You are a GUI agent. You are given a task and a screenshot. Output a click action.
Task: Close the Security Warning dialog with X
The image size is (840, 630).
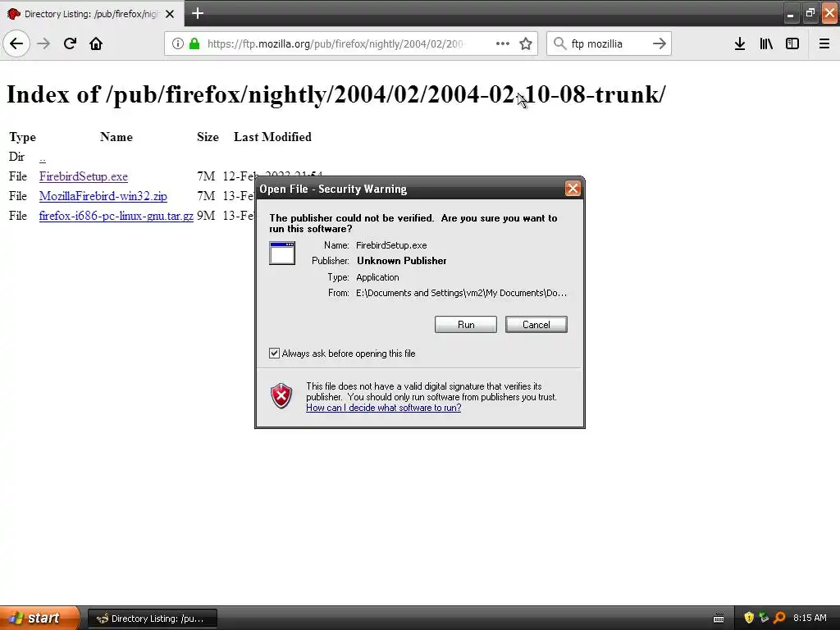coord(573,189)
